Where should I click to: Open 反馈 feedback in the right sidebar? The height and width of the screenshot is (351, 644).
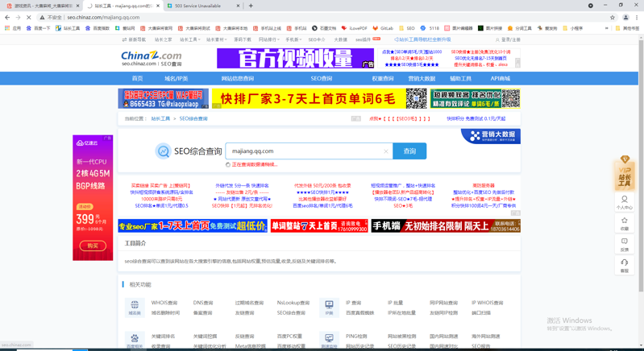click(x=625, y=245)
